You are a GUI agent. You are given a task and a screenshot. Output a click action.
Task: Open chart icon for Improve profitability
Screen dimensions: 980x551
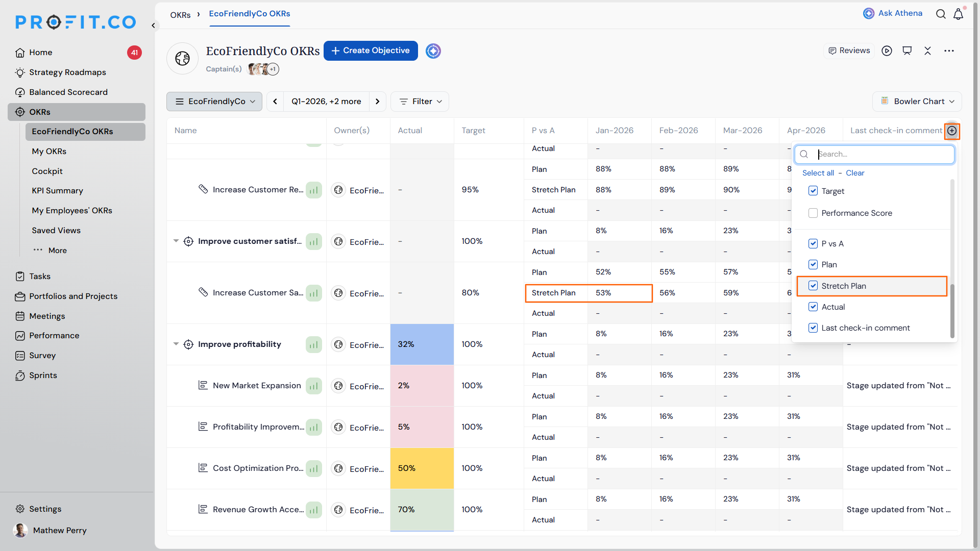point(314,345)
